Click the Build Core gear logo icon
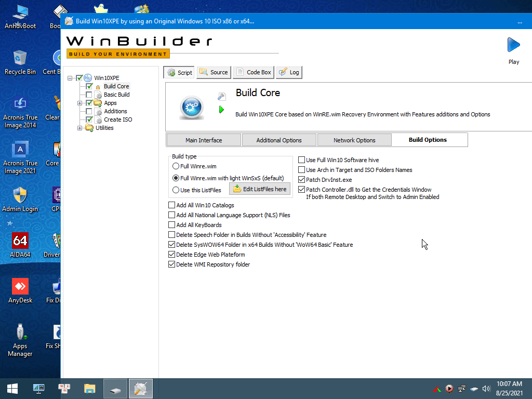The width and height of the screenshot is (532, 399). point(192,108)
